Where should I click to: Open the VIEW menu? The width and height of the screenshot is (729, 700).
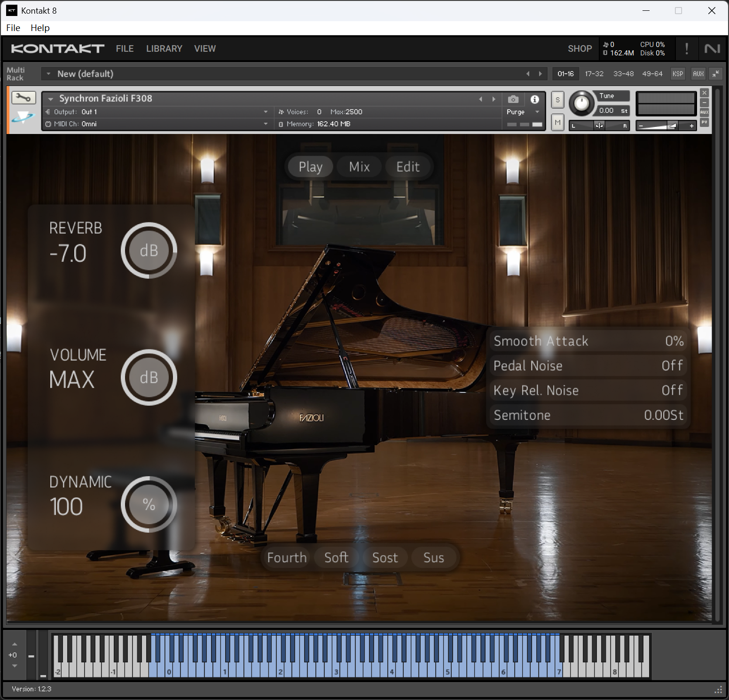click(205, 48)
